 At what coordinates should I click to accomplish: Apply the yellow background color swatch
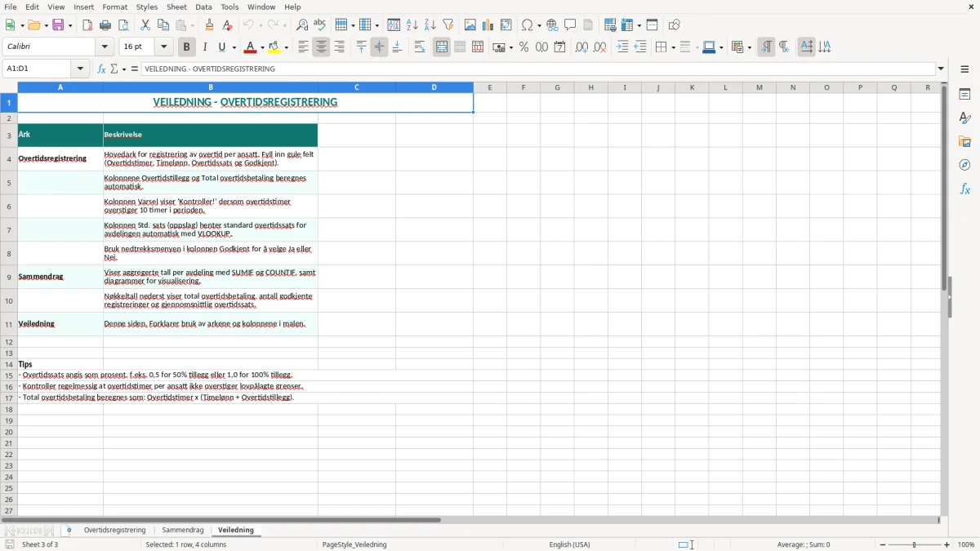coord(274,47)
